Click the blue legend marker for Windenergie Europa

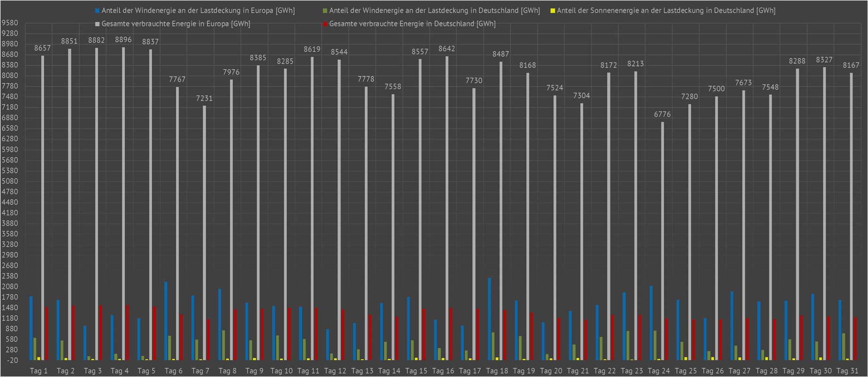pos(98,10)
